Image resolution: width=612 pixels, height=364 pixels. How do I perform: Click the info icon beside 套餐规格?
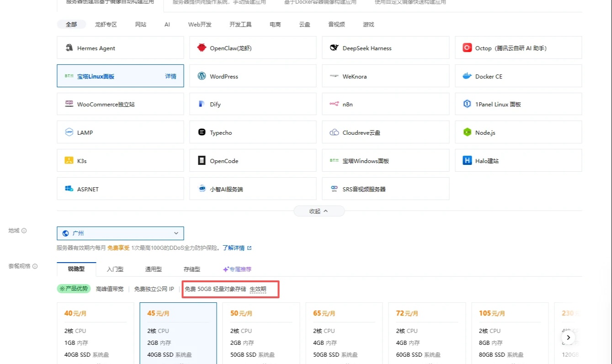click(35, 266)
